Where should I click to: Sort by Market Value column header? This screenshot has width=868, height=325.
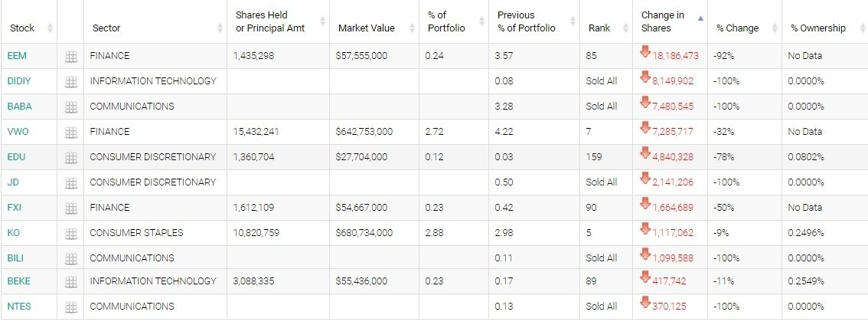(367, 28)
